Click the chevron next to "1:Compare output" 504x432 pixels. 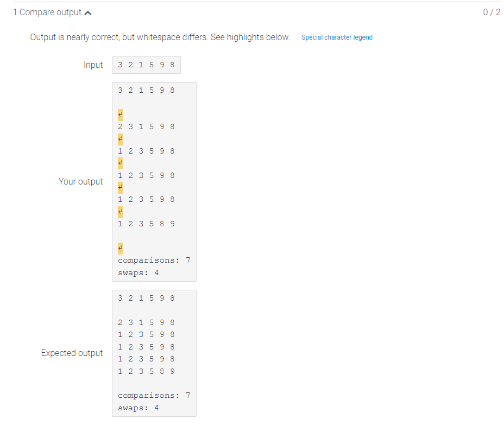(87, 11)
